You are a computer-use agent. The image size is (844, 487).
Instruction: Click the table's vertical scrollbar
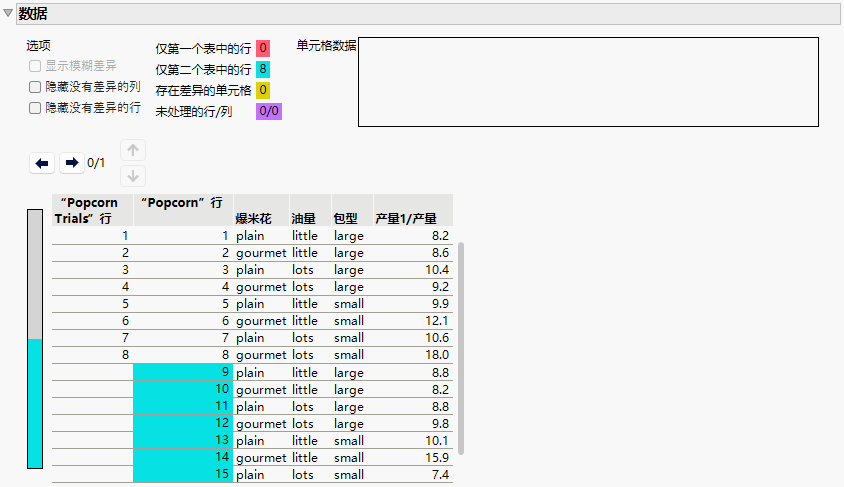(x=461, y=349)
